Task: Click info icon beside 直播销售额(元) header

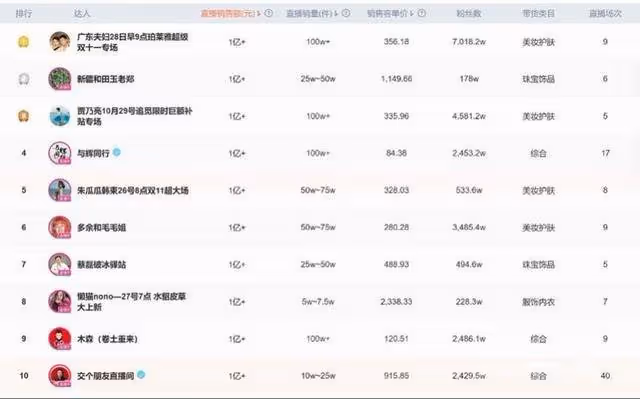Action: coord(269,13)
